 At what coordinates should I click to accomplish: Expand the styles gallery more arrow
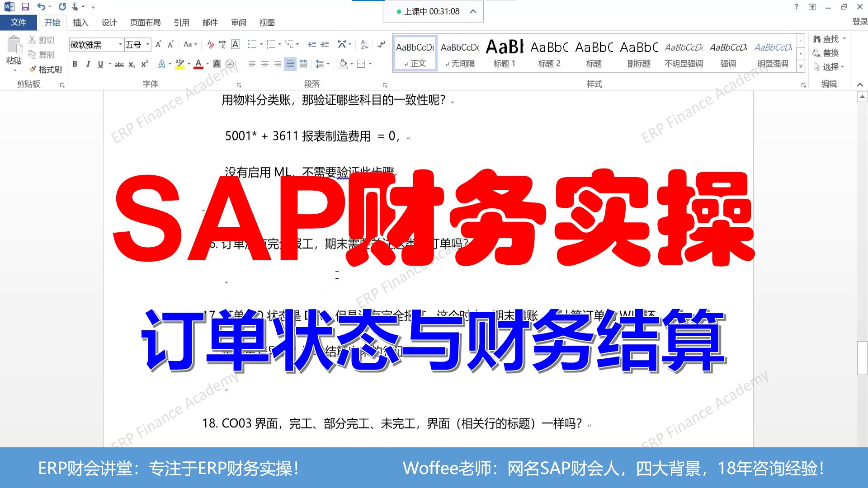[x=801, y=66]
